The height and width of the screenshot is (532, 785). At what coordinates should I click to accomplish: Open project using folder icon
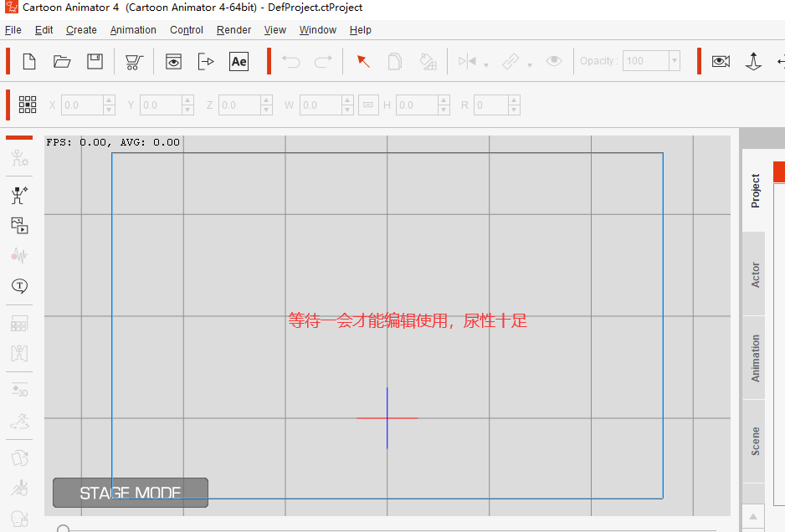tap(62, 62)
